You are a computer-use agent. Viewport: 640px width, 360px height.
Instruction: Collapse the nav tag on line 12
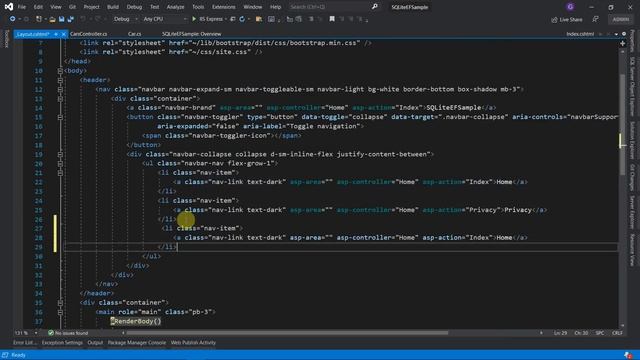[x=60, y=89]
